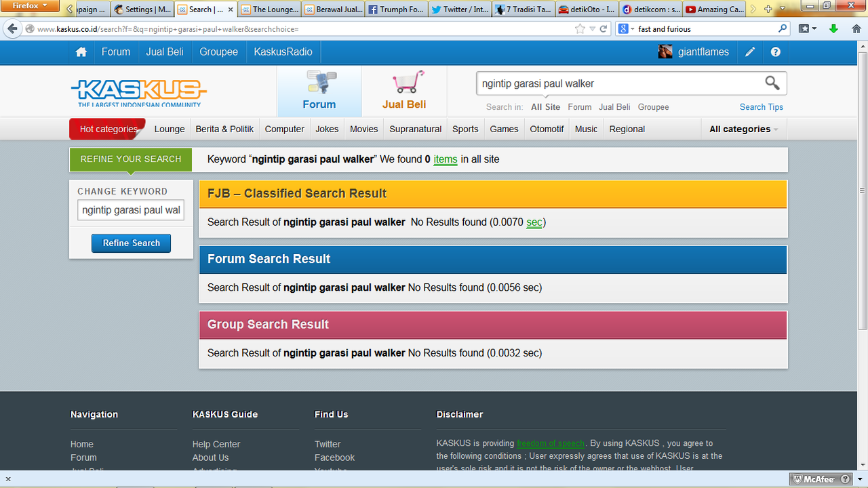Open the Otomotif category
Screen dimensions: 868x488
pyautogui.click(x=547, y=129)
